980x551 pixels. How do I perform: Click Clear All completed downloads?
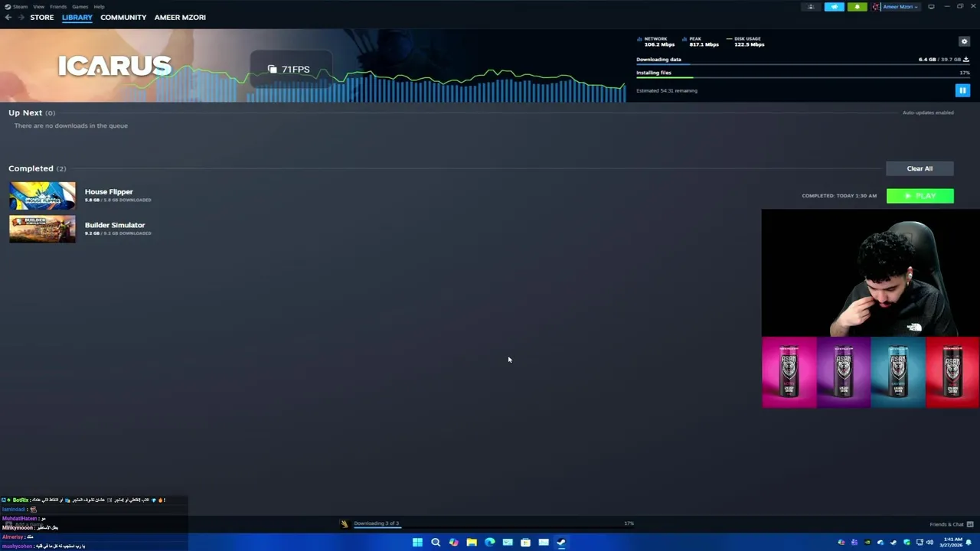point(920,168)
